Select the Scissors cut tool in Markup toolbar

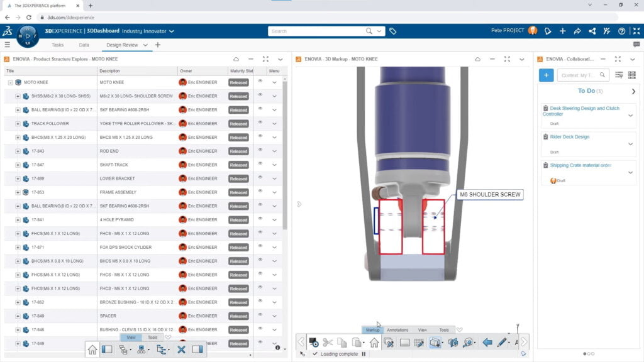pyautogui.click(x=328, y=343)
